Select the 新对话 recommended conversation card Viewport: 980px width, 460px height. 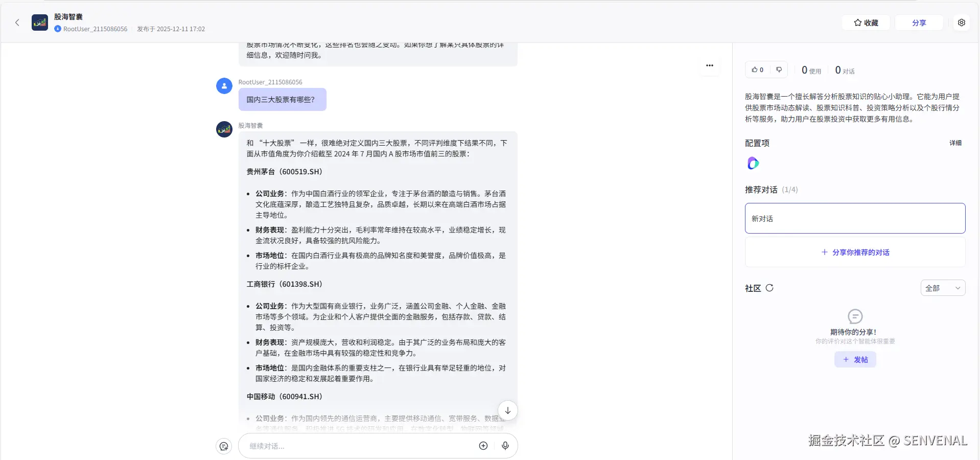point(855,218)
